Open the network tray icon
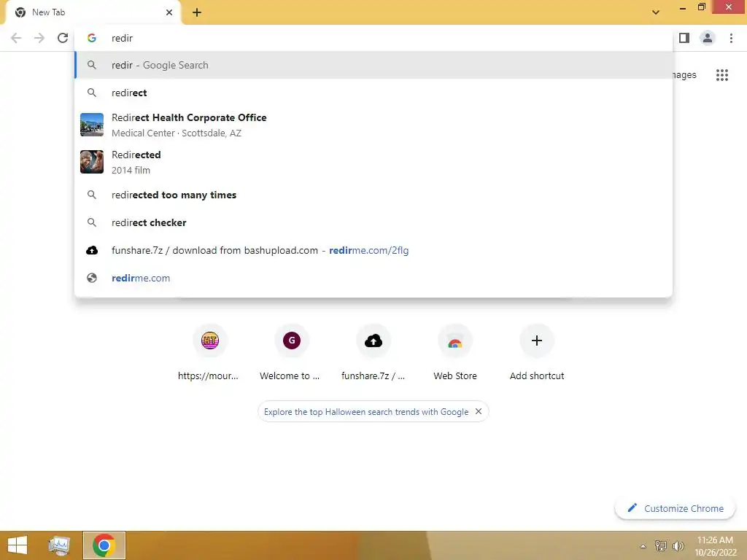 (661, 545)
